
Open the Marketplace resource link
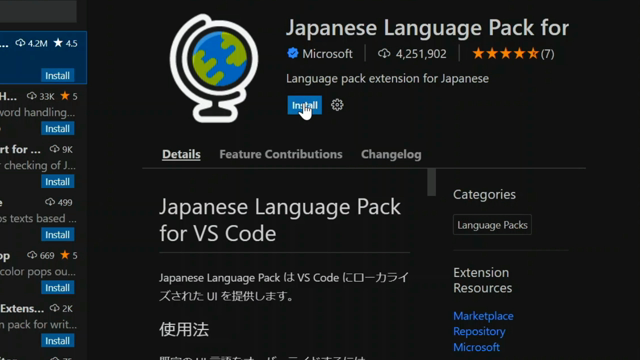coord(483,316)
